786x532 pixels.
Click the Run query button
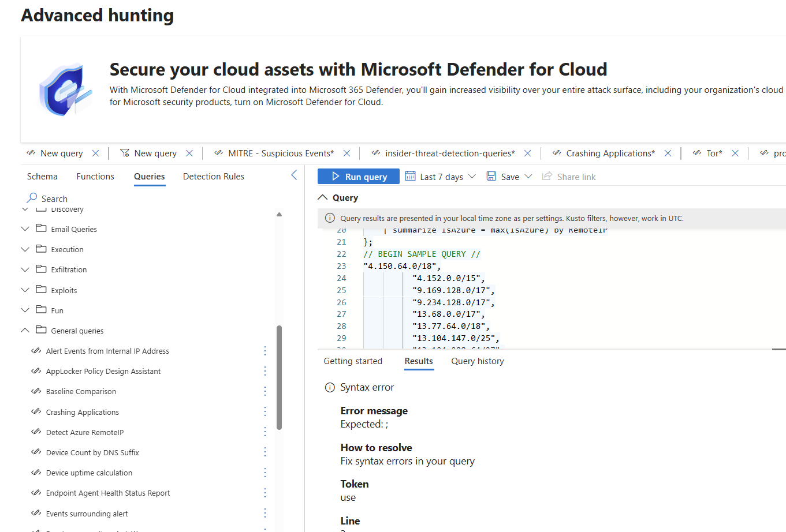[x=359, y=177]
